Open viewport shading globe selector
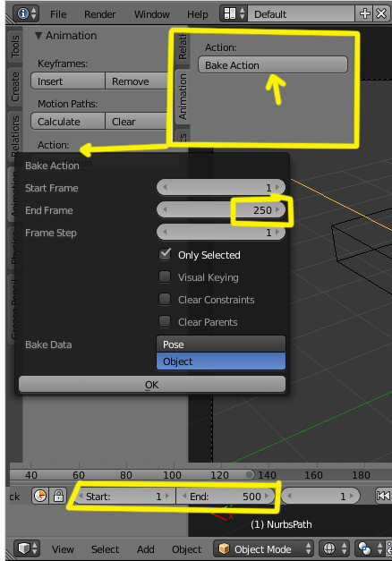The width and height of the screenshot is (392, 561). [336, 548]
